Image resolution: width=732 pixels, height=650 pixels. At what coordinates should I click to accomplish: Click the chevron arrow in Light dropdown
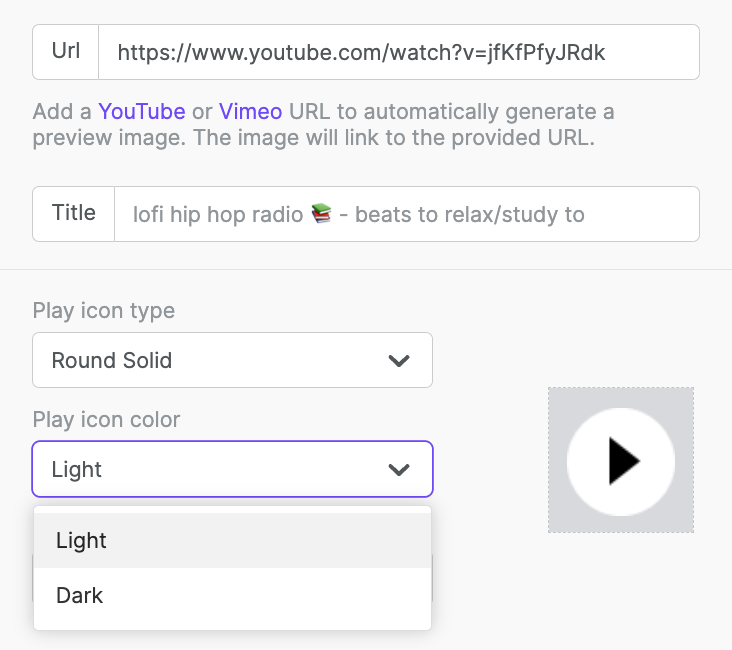[399, 469]
